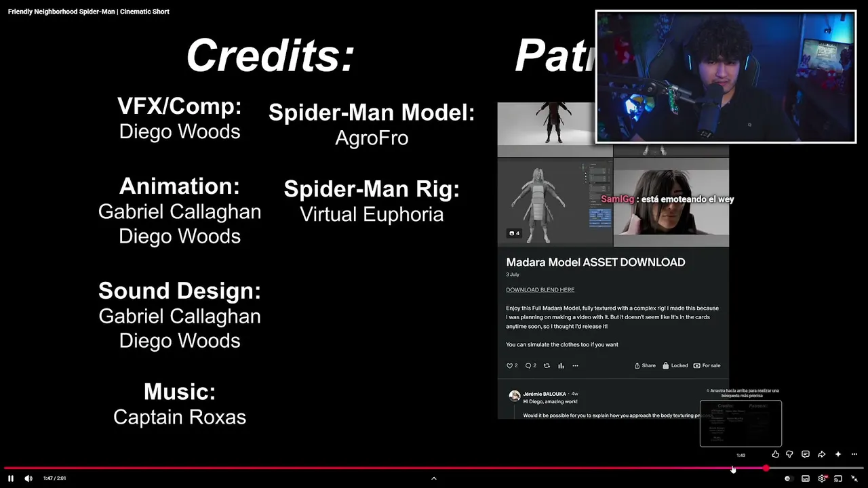Click Gabriel Callaghan under Sound Design

click(180, 316)
